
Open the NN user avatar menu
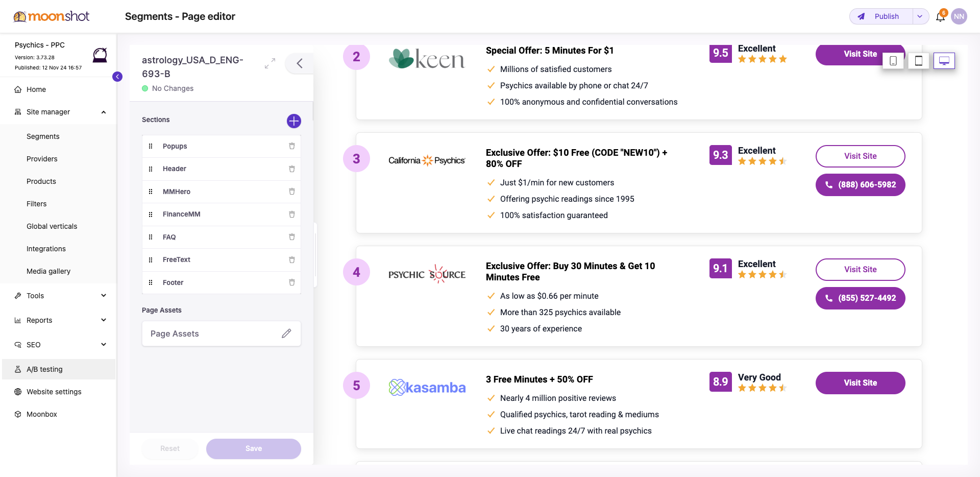[x=959, y=16]
